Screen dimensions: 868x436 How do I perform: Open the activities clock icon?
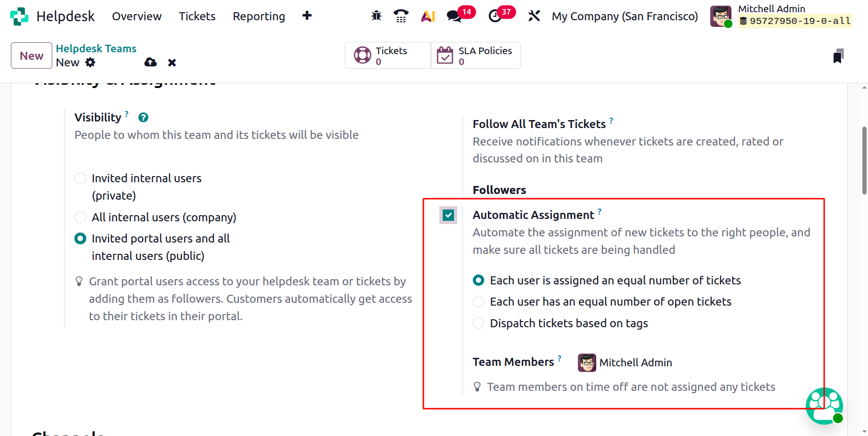pos(495,16)
